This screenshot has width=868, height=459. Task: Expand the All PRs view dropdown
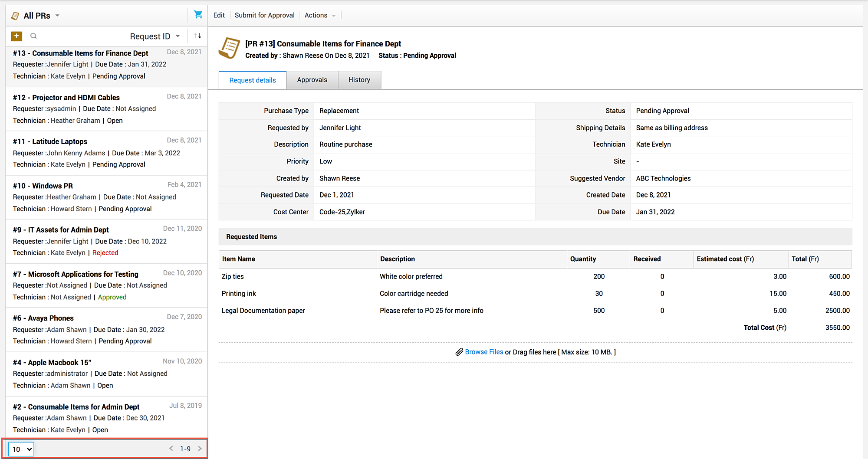(57, 16)
